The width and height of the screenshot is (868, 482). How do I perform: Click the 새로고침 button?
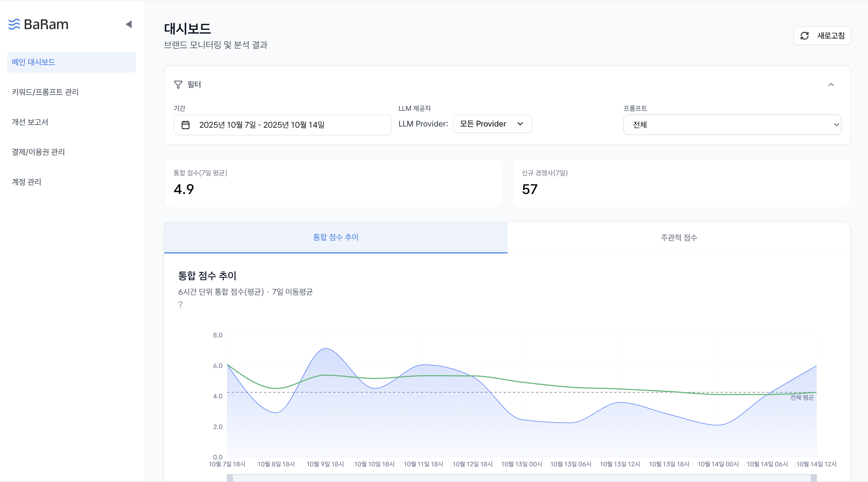(822, 35)
